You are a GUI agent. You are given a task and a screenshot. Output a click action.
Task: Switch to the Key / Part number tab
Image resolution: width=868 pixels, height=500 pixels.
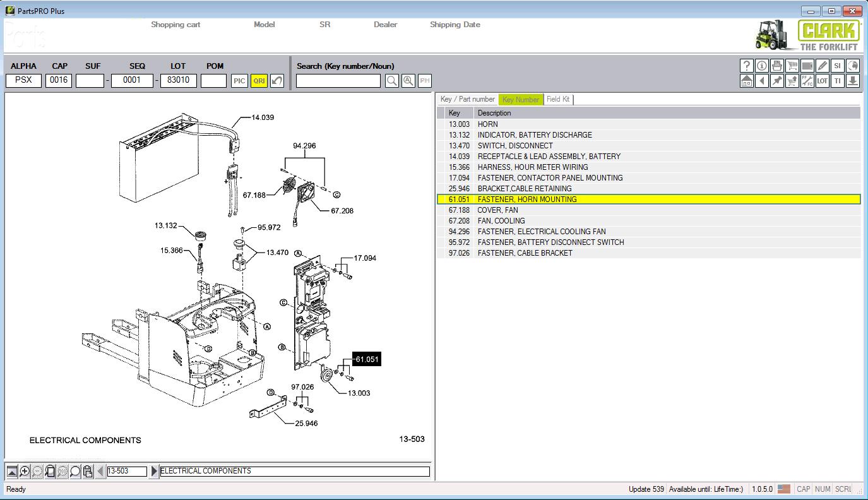coord(468,99)
